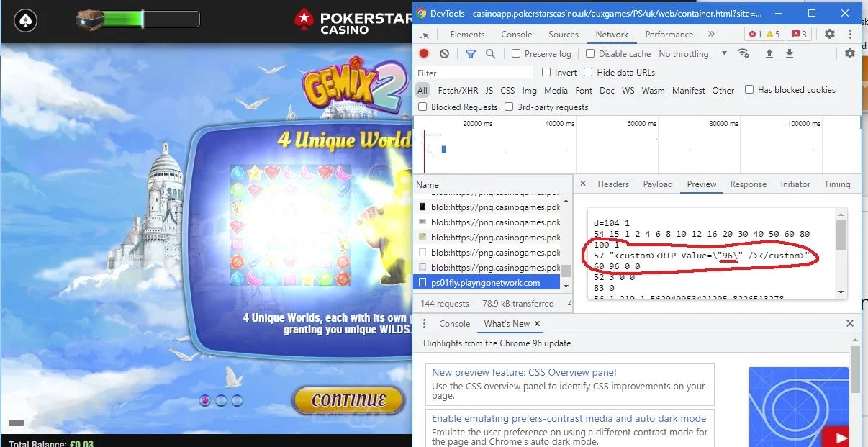The image size is (868, 447).
Task: Check the Invert filter checkbox
Action: (546, 72)
